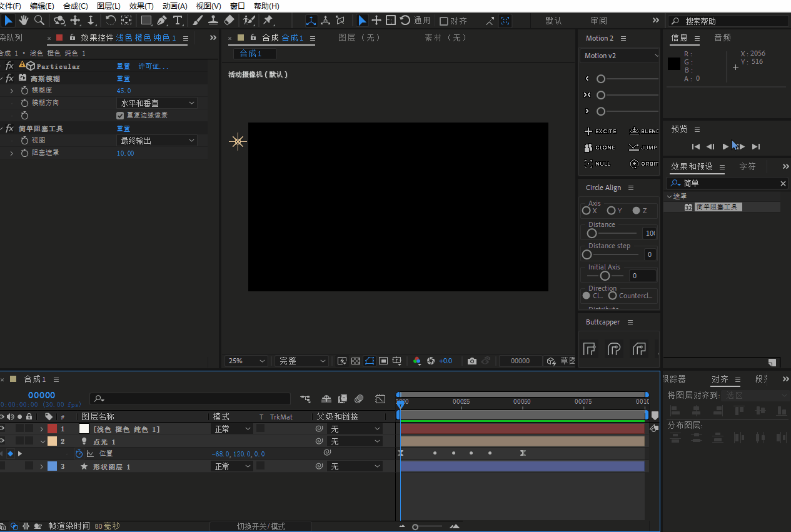The image size is (791, 532).
Task: Switch to the 音频 tab
Action: tap(722, 38)
